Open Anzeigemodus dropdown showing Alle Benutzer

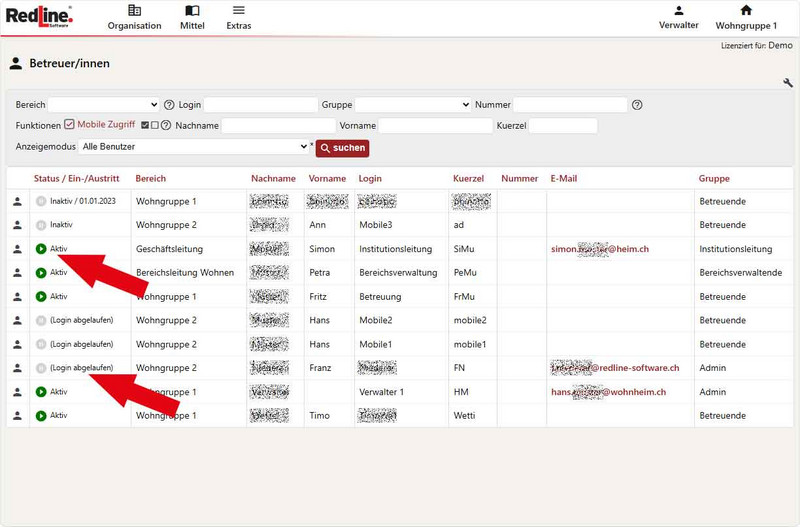196,147
